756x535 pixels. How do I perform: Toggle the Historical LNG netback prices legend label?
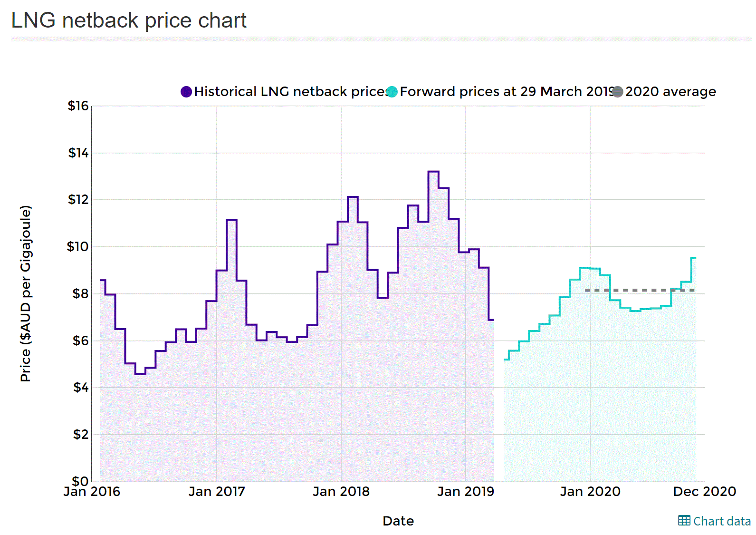click(291, 91)
